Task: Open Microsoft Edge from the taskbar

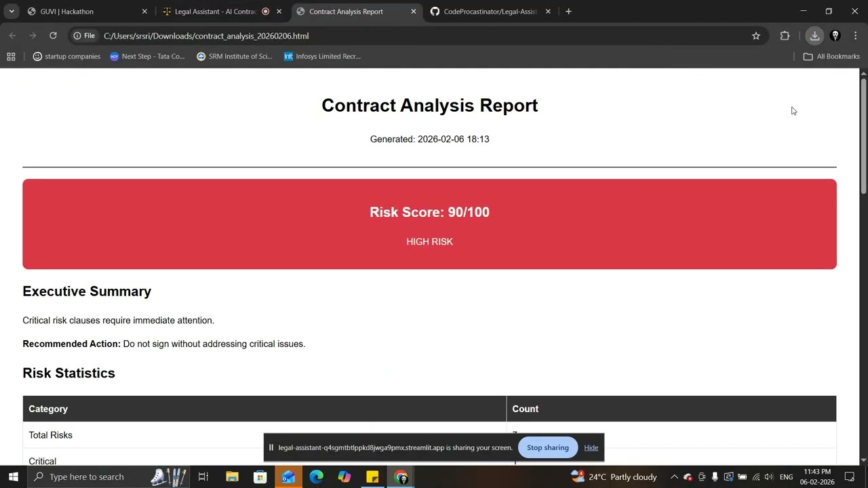Action: 317,476
